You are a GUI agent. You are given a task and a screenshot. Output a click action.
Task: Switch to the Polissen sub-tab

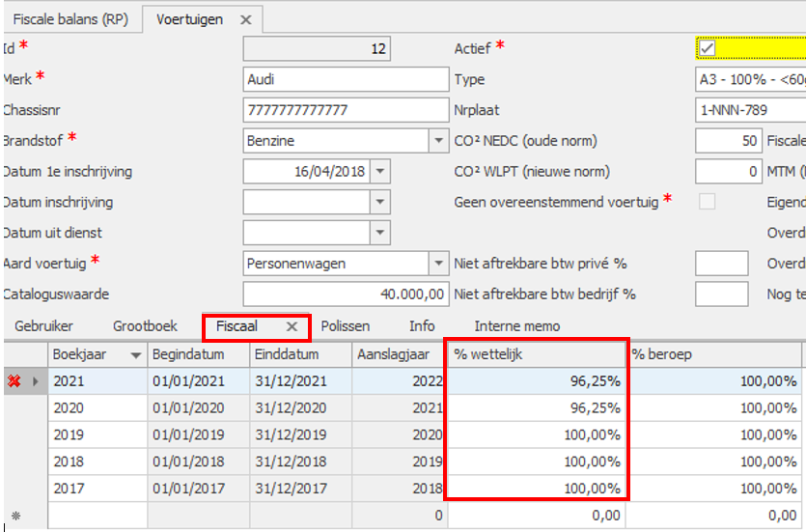coord(345,326)
